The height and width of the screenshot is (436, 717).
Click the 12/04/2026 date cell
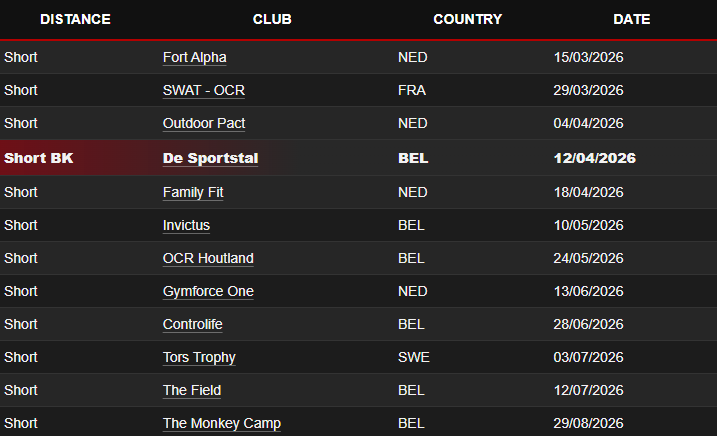point(594,158)
